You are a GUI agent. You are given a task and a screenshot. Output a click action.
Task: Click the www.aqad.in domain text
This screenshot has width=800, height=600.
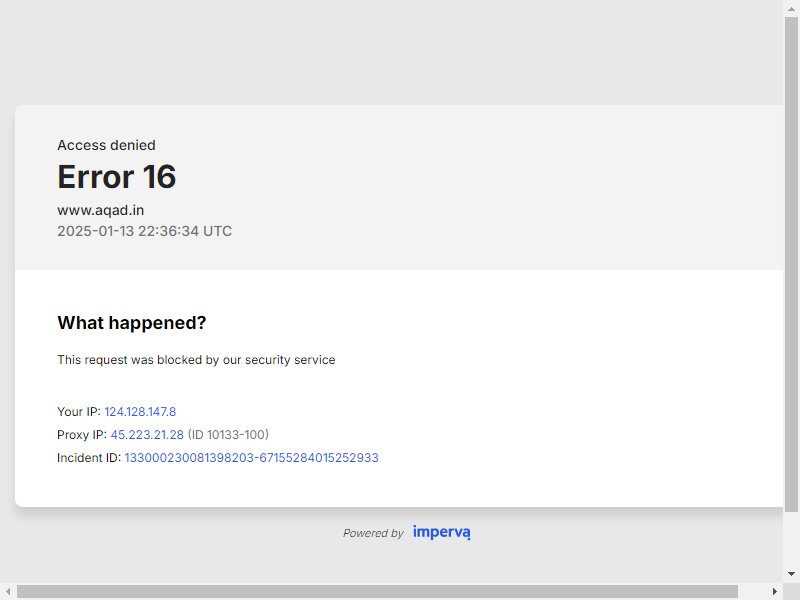click(101, 210)
